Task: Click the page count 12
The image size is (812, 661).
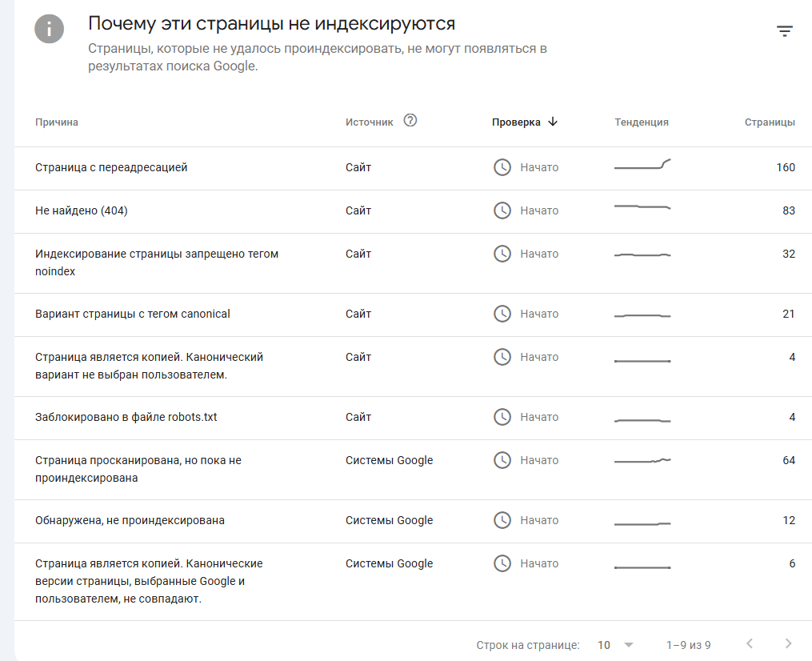Action: (x=789, y=520)
